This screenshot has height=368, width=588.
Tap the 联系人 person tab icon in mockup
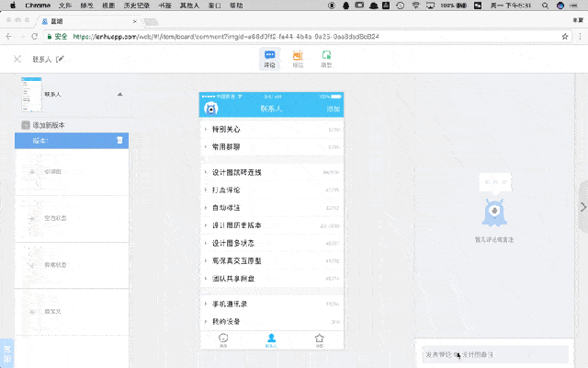271,339
